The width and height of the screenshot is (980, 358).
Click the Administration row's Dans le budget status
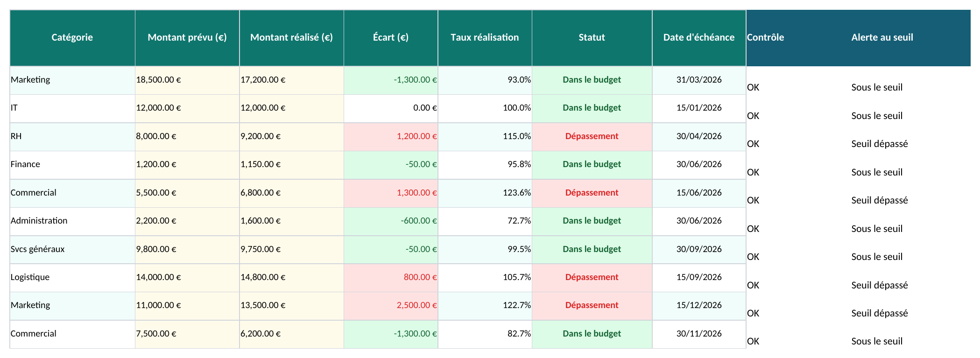point(592,221)
